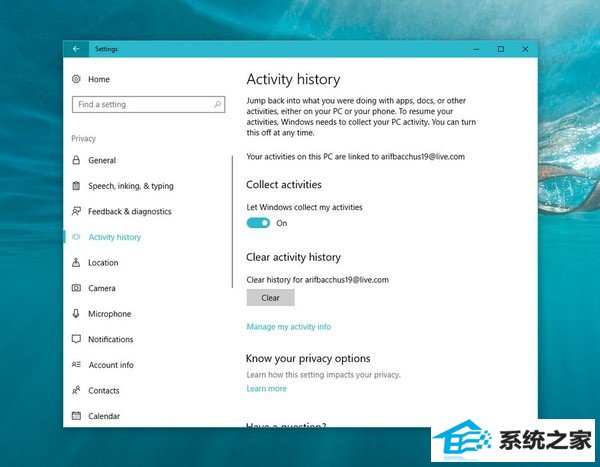Click 'Clear history for arifbacchus19@live.com' text

[x=318, y=280]
